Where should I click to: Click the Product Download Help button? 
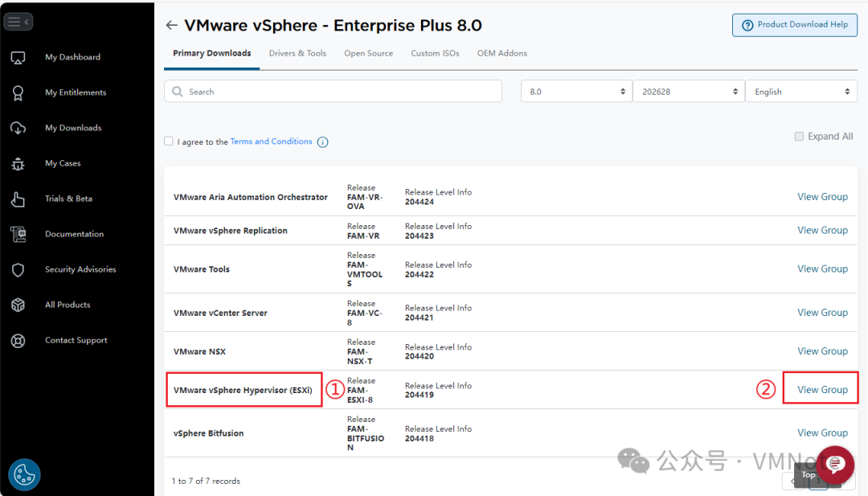(794, 25)
